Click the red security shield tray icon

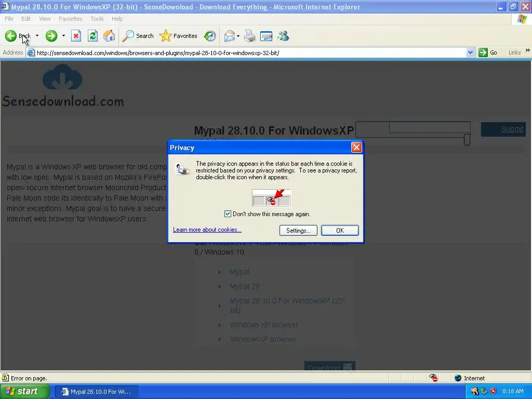coord(494,392)
